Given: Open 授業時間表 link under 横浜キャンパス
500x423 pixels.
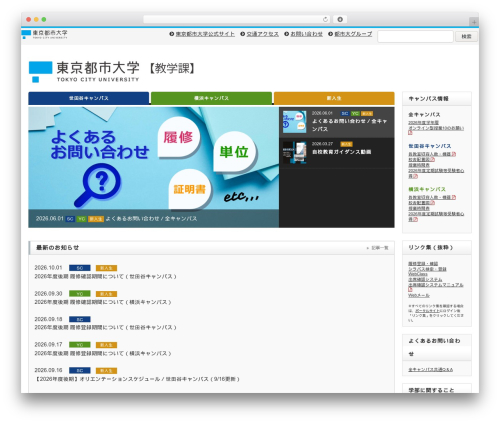Looking at the screenshot, I should (419, 208).
